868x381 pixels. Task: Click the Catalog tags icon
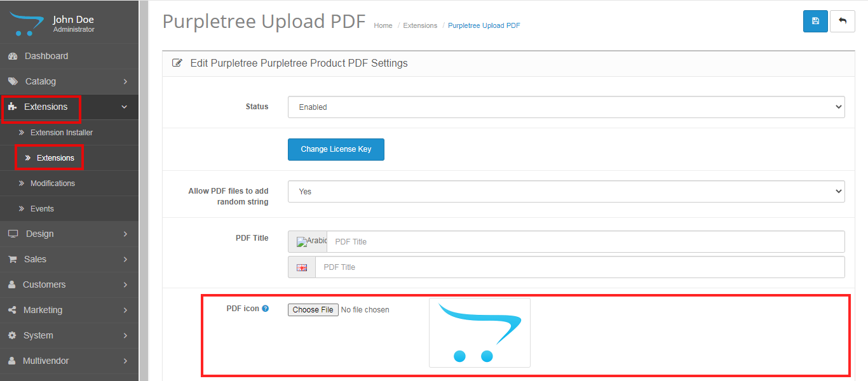tap(13, 82)
